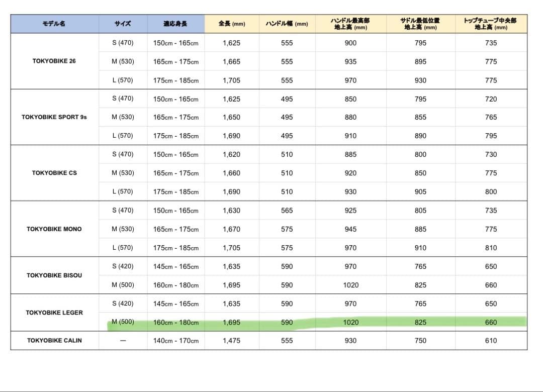Screen dimensions: 543x392
Task: Select L (570) size in the TOKYOBIKE MONO group
Action: point(123,248)
